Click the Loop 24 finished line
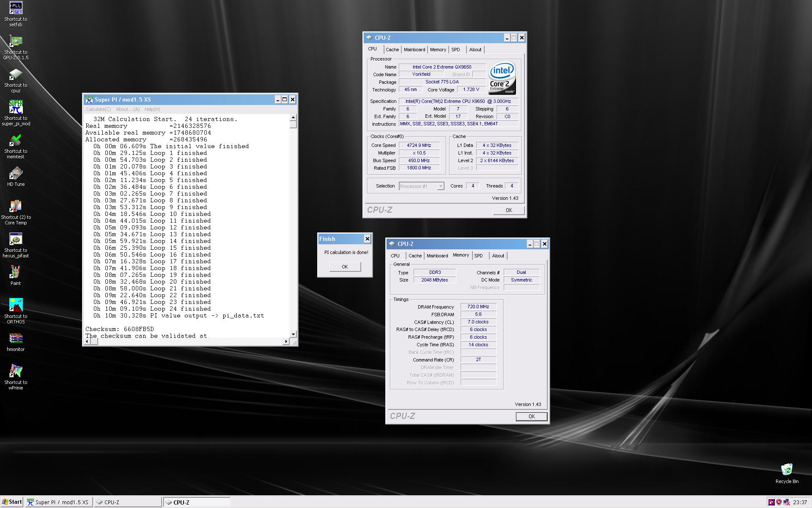The width and height of the screenshot is (812, 508). coord(152,309)
